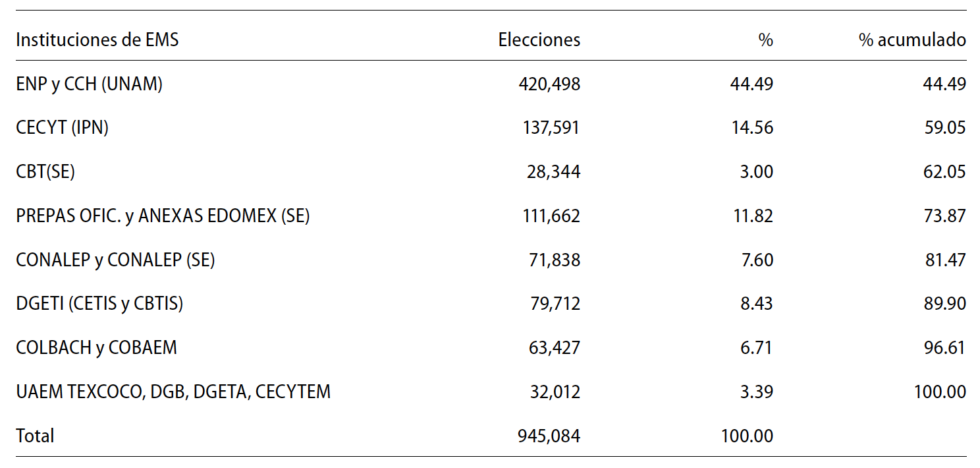Select the "CBT(SE)" row label

coord(45,172)
